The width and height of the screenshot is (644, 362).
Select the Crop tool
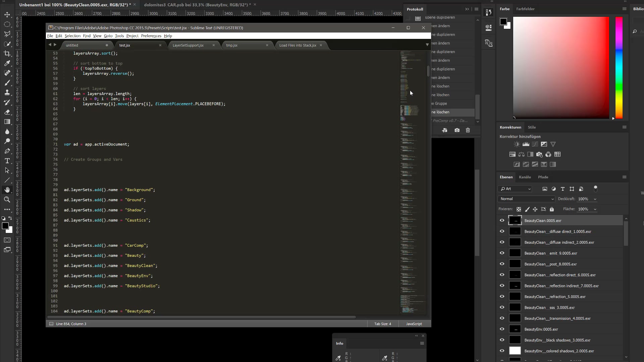click(x=7, y=54)
